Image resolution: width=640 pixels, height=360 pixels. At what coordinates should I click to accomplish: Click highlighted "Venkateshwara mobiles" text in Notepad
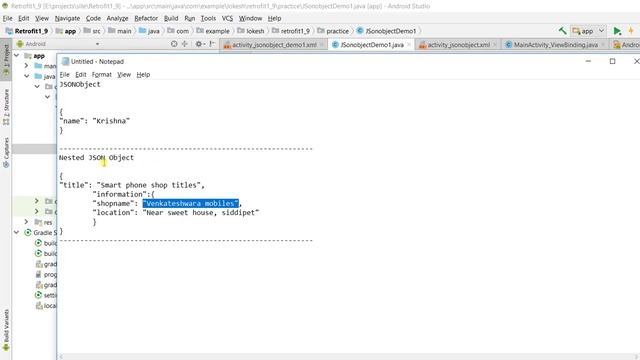click(191, 203)
